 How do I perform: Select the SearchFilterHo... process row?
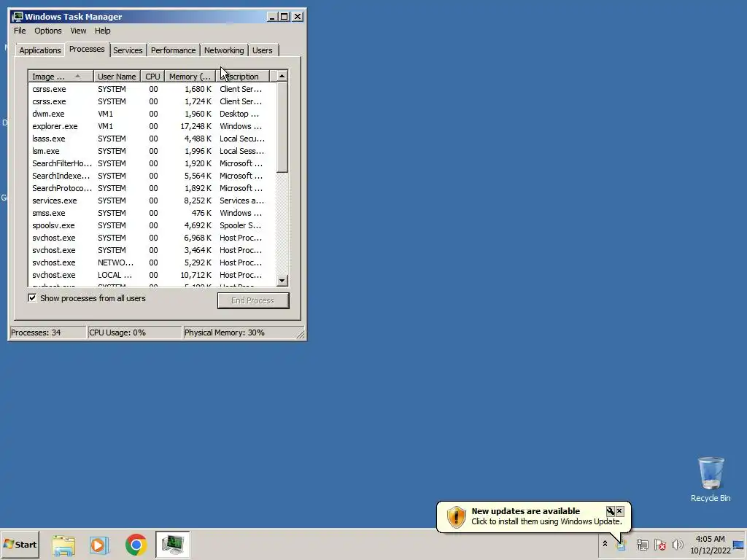tap(152, 163)
